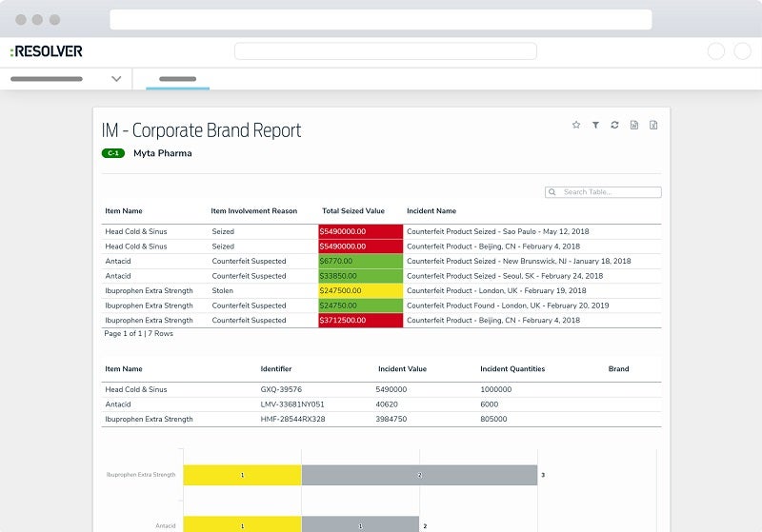Click the green C-1 badge
The height and width of the screenshot is (532, 762).
[x=113, y=153]
